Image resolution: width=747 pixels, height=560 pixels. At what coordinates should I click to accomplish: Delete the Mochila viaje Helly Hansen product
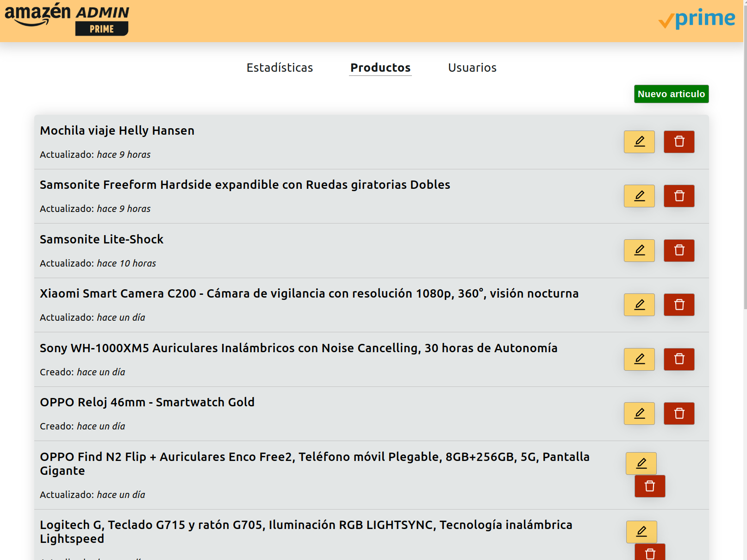coord(679,142)
